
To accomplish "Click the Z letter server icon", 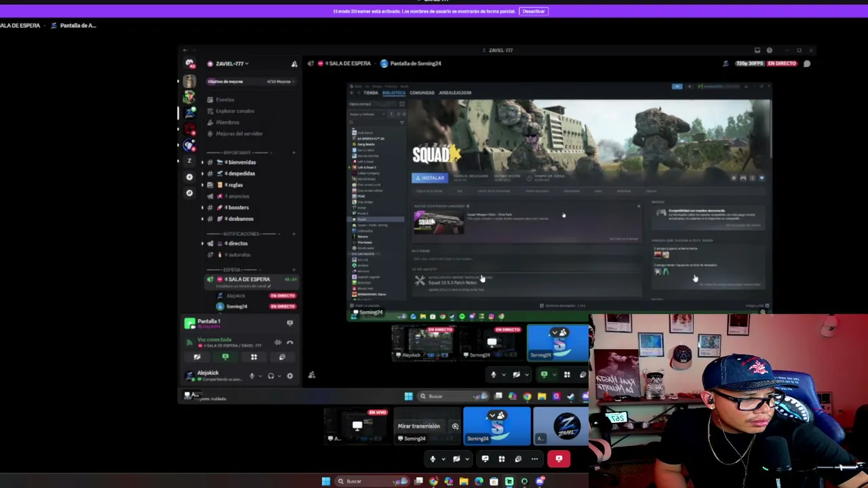I will (189, 161).
